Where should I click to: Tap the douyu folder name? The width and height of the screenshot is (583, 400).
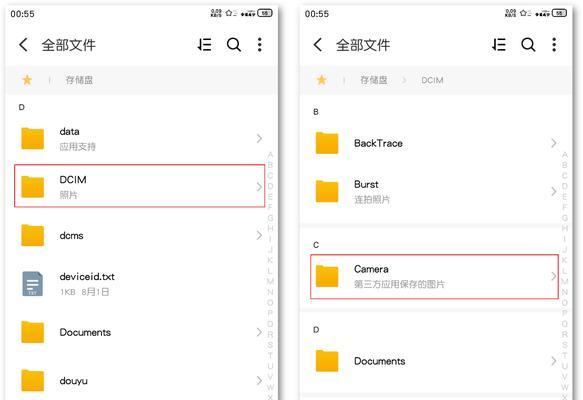pyautogui.click(x=73, y=381)
